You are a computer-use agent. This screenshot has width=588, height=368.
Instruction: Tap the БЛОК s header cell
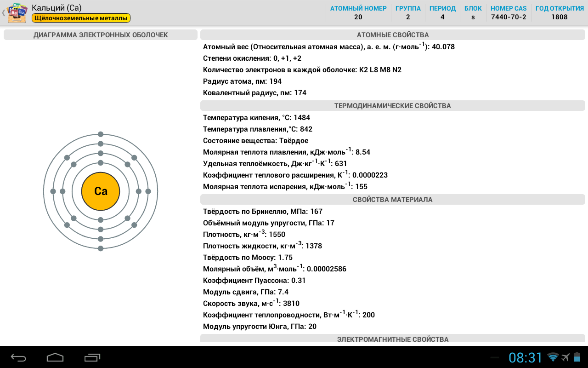(x=473, y=13)
